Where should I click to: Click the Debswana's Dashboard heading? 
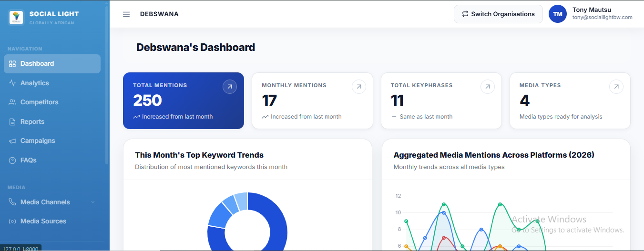coord(195,47)
